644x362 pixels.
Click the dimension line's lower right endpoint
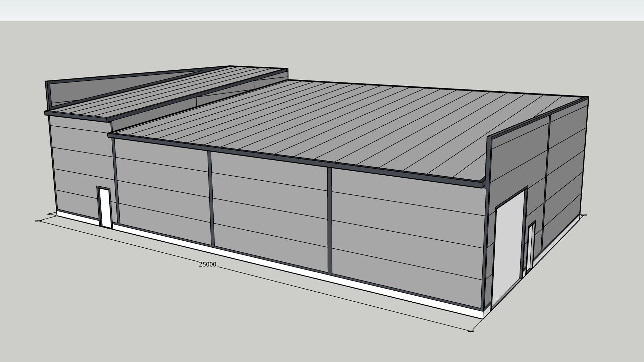[471, 331]
